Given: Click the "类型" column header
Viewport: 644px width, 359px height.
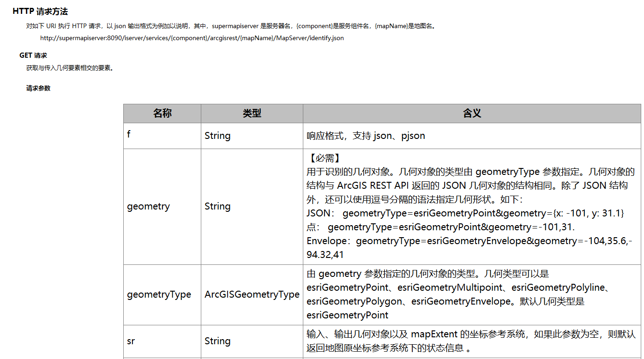Looking at the screenshot, I should (x=252, y=114).
